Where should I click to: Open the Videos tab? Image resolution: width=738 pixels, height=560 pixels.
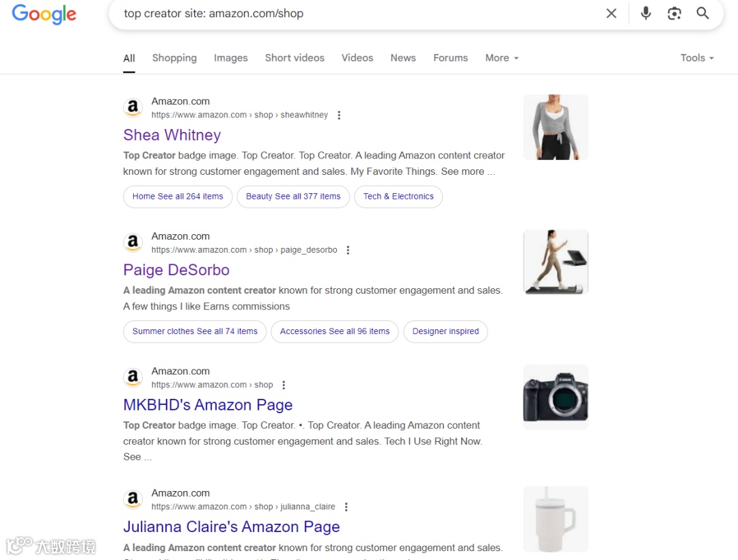(357, 58)
